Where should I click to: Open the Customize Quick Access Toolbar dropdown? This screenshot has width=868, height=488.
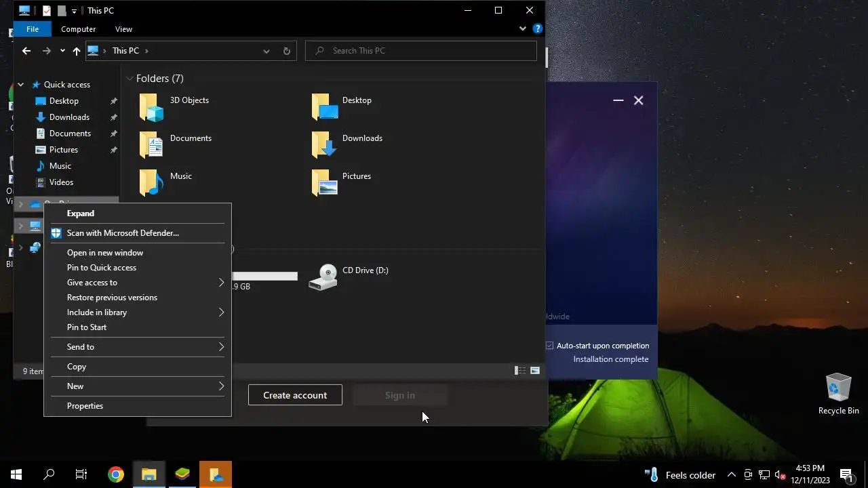[74, 12]
